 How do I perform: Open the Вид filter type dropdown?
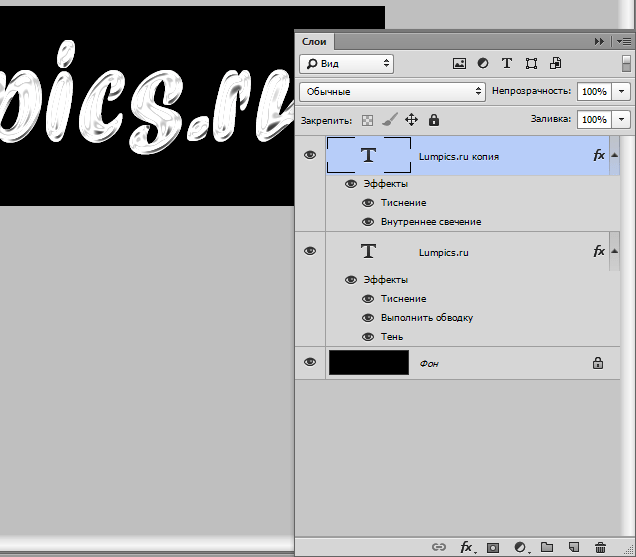(x=346, y=63)
